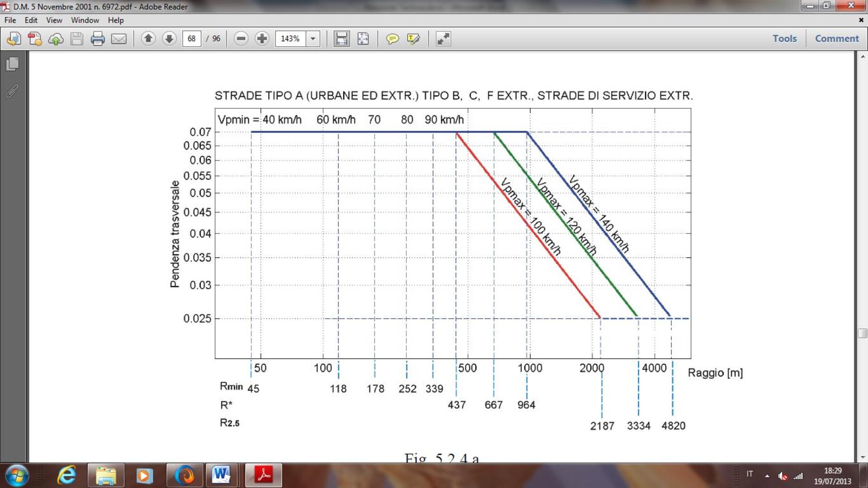The width and height of the screenshot is (868, 488).
Task: Open the Page Thumbnails side panel
Action: pos(13,64)
